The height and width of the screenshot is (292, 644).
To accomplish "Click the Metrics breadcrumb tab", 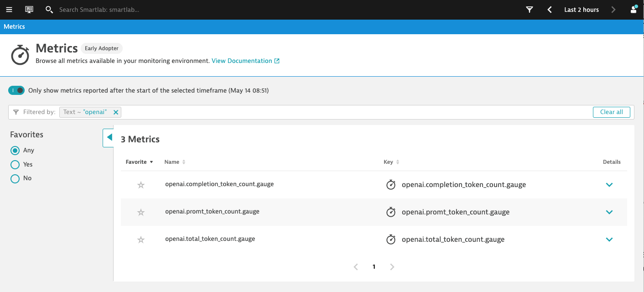I will coord(14,26).
